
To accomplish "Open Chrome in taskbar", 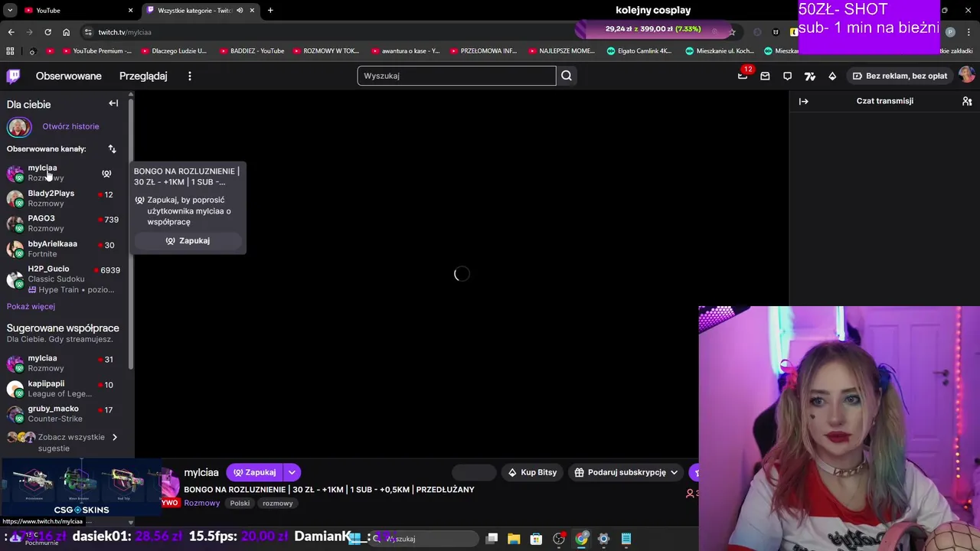I will click(581, 539).
